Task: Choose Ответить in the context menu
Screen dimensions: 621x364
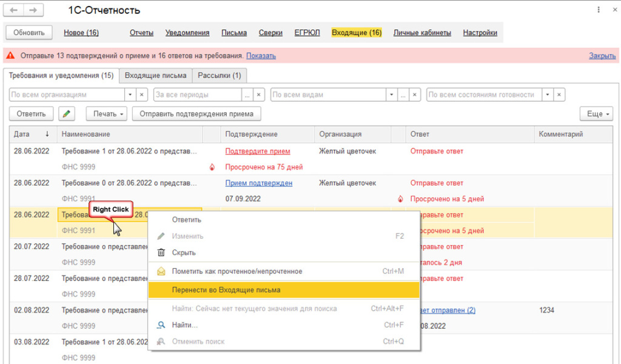Action: [x=283, y=220]
